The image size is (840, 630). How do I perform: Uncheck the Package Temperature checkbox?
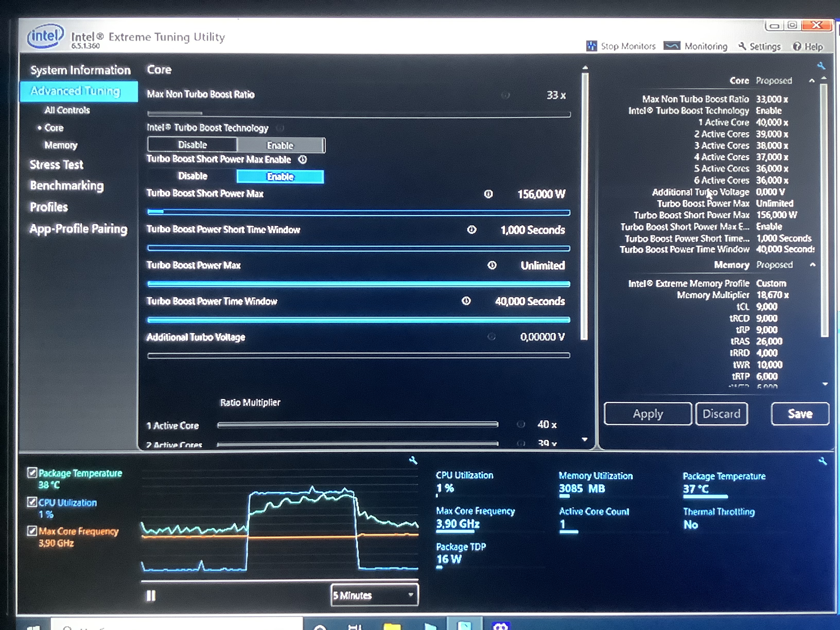32,473
